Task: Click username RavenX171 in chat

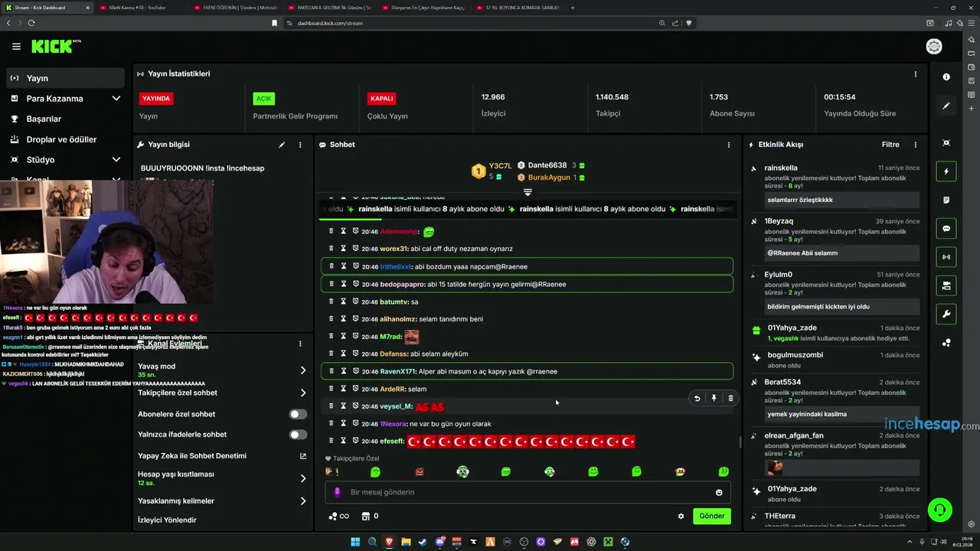Action: 398,372
